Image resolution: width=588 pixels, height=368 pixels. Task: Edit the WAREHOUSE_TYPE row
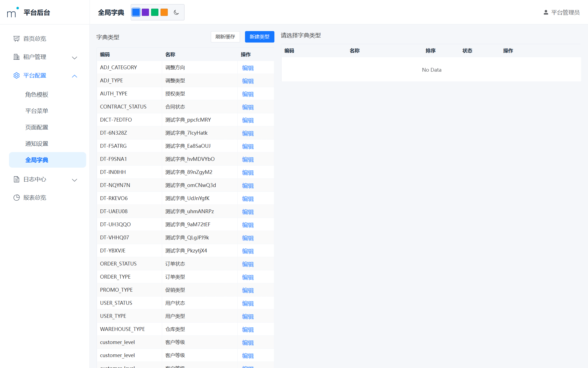pyautogui.click(x=248, y=330)
